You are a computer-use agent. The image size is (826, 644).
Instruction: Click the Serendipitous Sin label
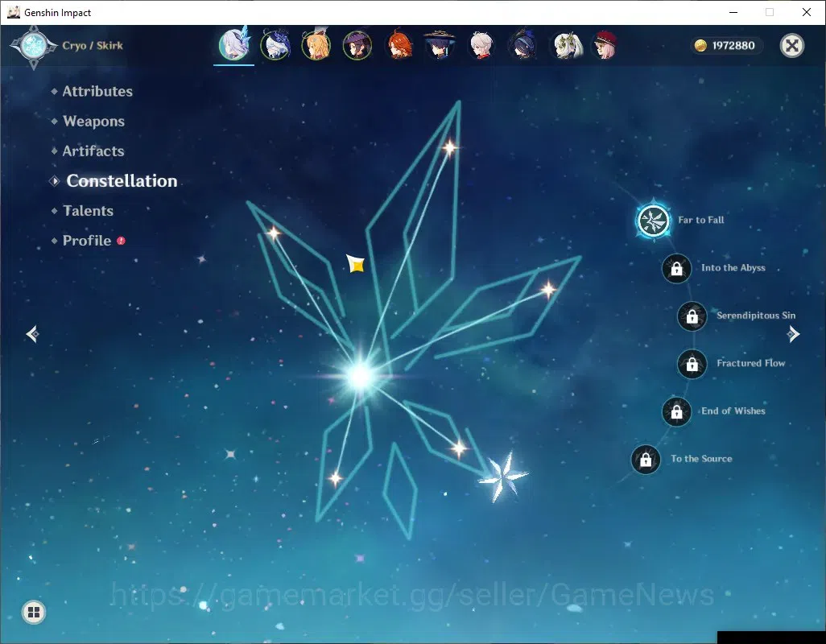755,316
